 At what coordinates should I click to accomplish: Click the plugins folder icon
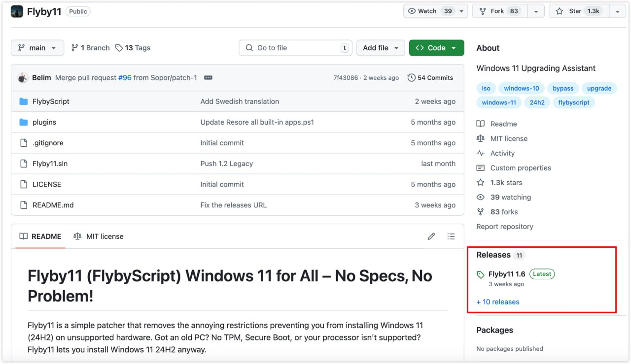click(23, 122)
